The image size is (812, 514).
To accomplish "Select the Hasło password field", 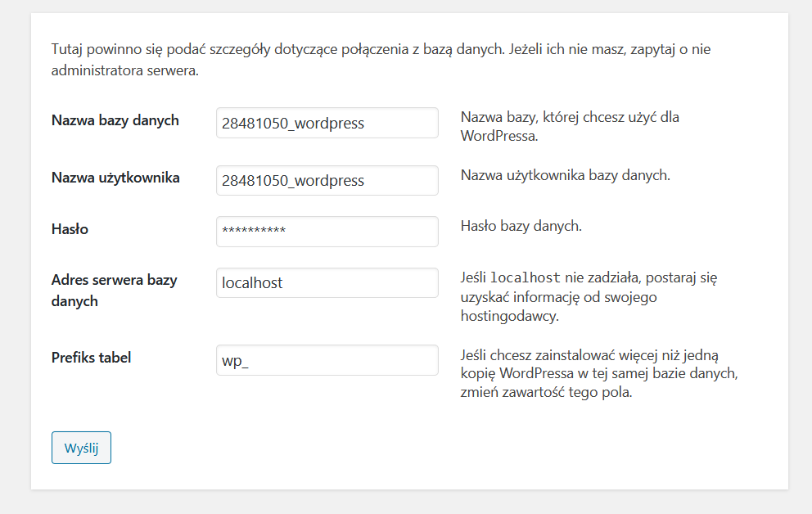I will coord(327,232).
